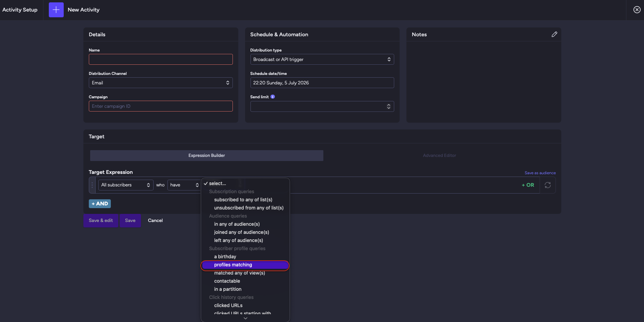Select 'in any of audience(s)' option

click(245, 224)
